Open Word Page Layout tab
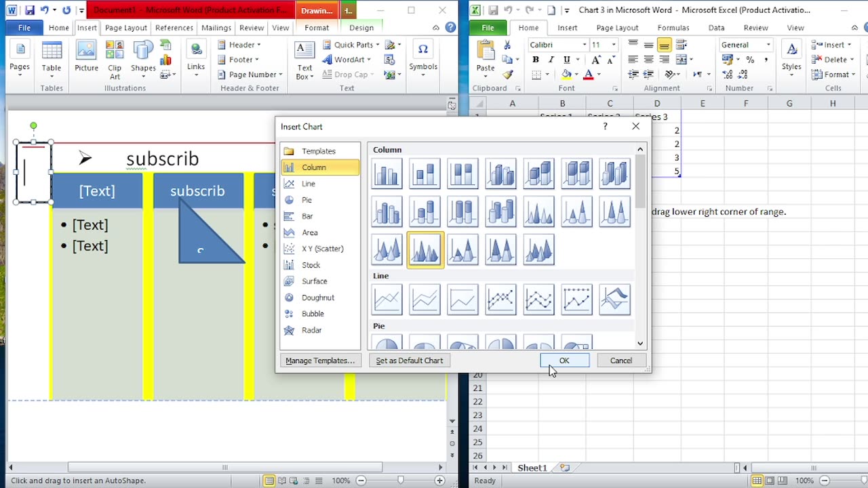This screenshot has width=868, height=488. [126, 28]
